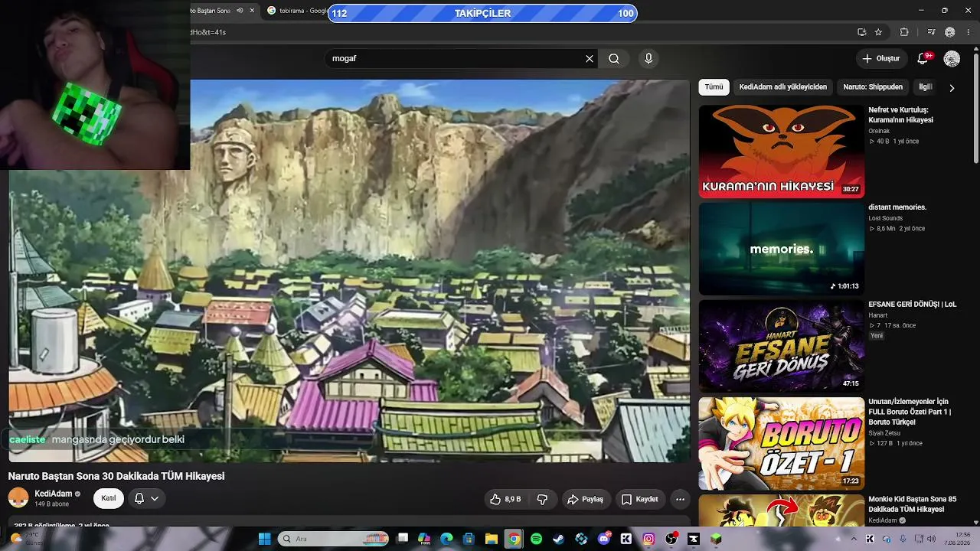Open Unutan/İzlemeyenler İçin FULL Boruto Özeti title
This screenshot has height=551, width=980.
click(910, 412)
